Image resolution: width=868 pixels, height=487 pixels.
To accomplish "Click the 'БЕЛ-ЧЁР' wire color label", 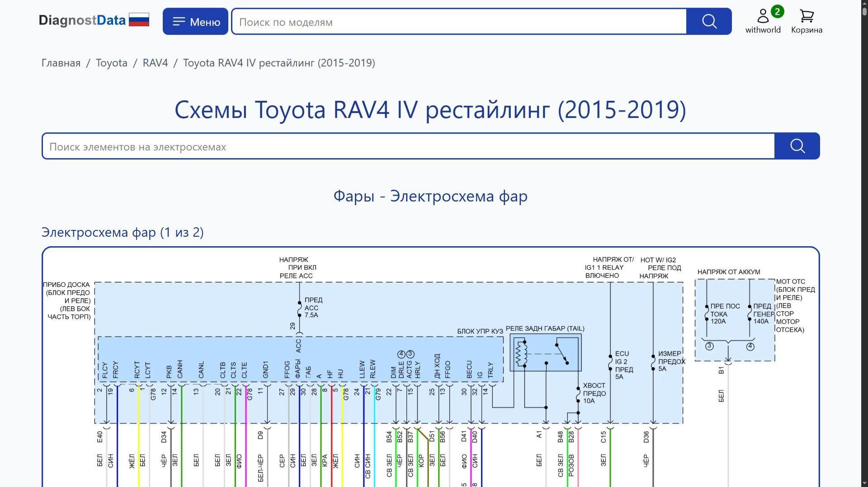I will (260, 468).
